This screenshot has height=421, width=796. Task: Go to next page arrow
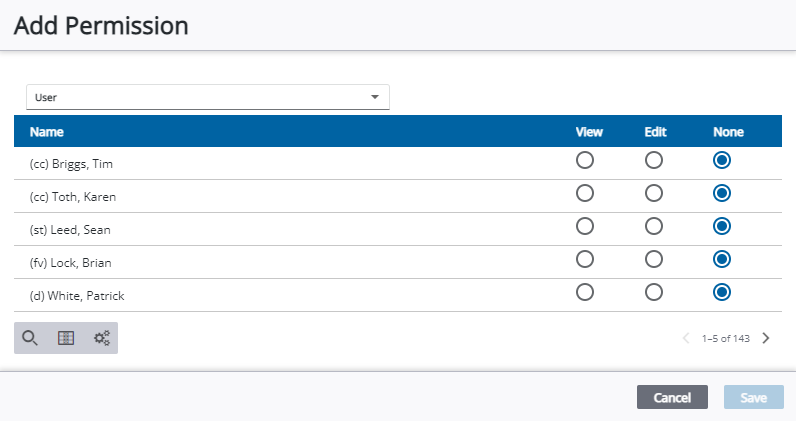click(766, 338)
